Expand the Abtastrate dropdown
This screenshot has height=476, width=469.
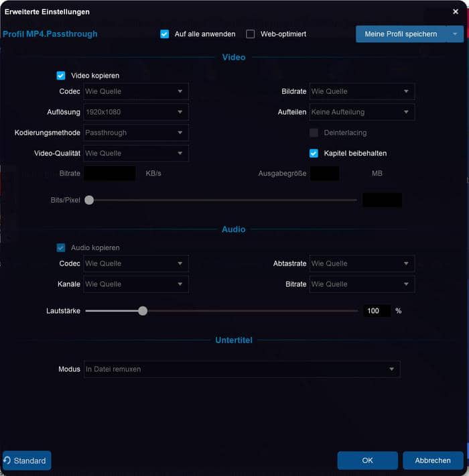point(362,263)
